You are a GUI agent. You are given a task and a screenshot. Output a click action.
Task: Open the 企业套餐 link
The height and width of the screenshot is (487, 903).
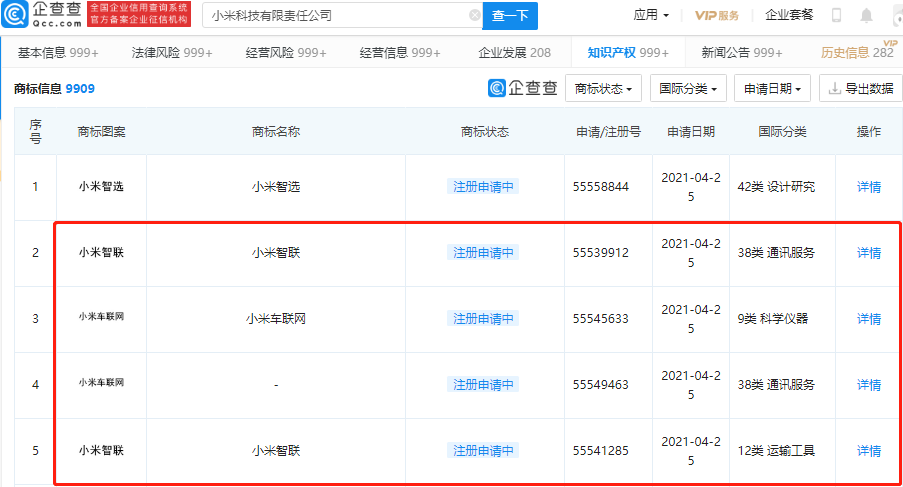coord(789,15)
